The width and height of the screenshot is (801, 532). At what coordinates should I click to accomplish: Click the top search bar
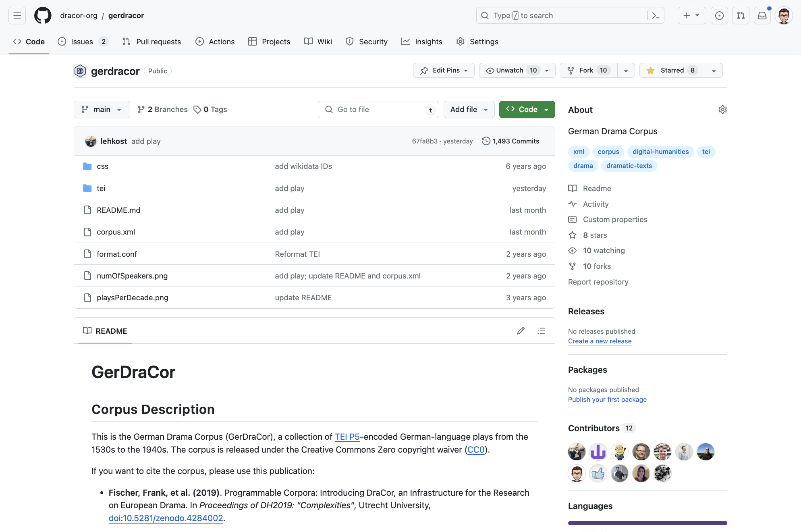click(570, 15)
